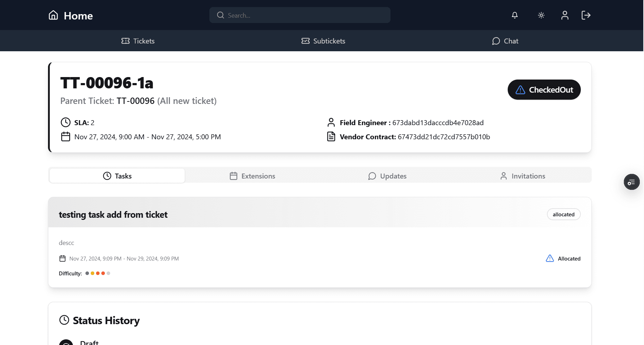Click the Home icon in top navigation
Screen dimensions: 644x345
(53, 15)
